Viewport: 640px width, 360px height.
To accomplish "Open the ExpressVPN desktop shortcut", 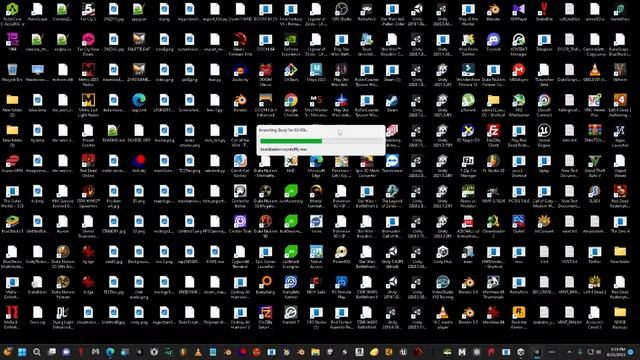I will point(12,164).
